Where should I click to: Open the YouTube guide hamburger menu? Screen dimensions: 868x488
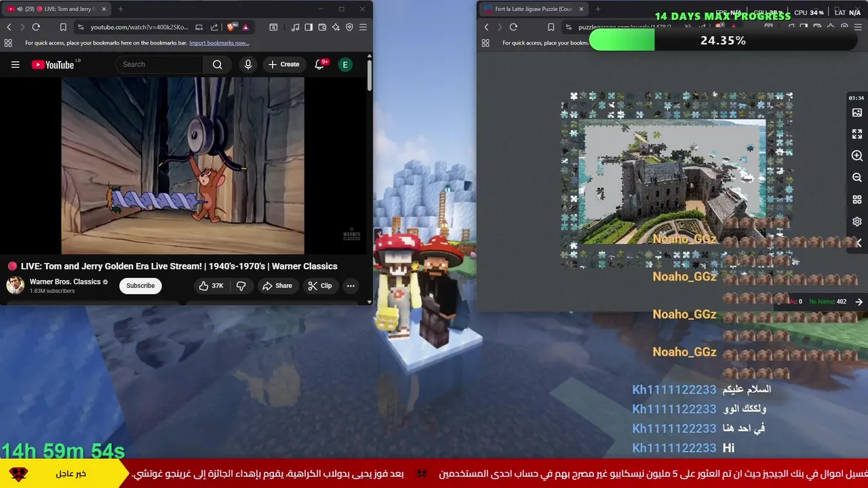(15, 64)
